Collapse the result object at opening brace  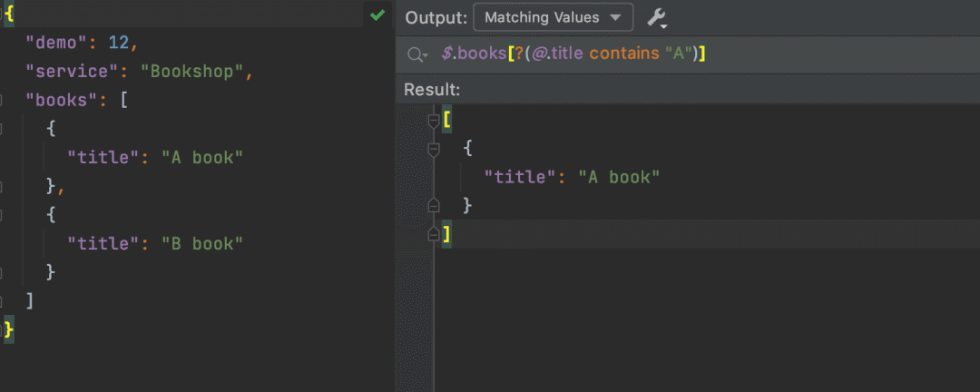[x=434, y=149]
